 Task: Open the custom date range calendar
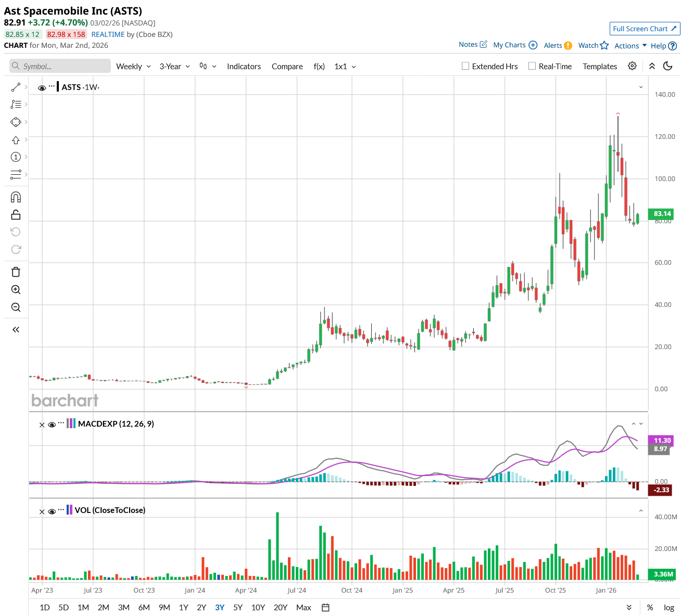coord(325,607)
